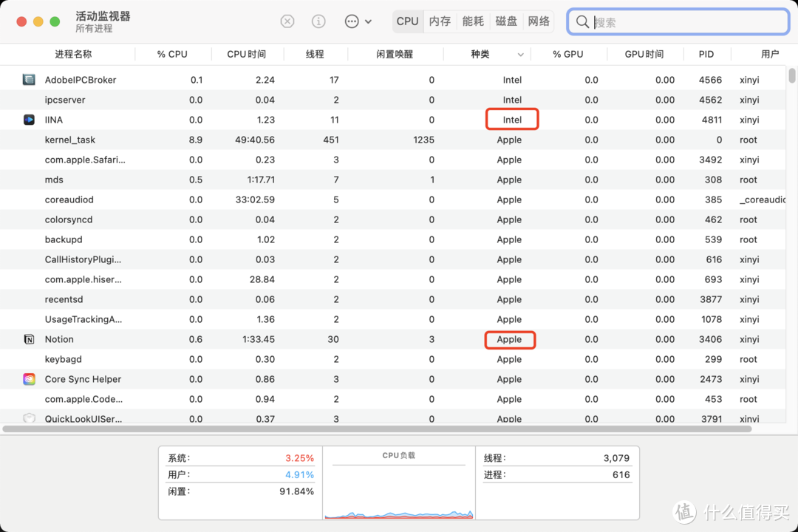Sort processes by the 线程 column
Screen dimensions: 798x532
[x=315, y=54]
